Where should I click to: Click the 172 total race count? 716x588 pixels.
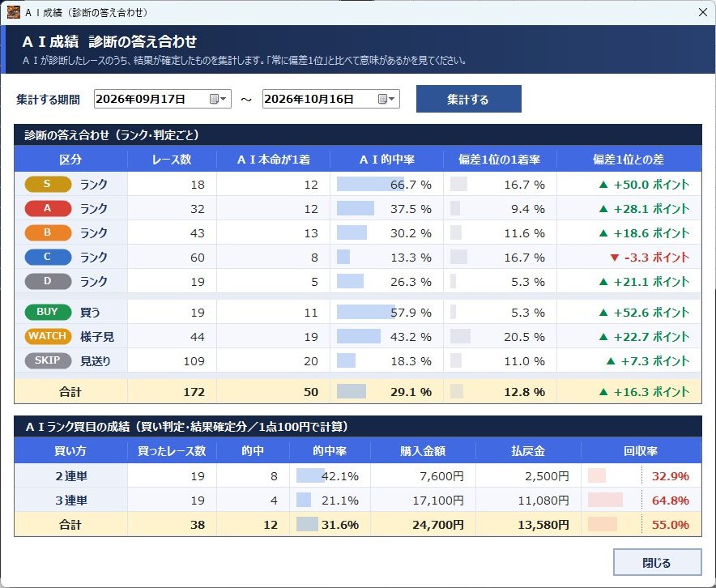click(194, 392)
